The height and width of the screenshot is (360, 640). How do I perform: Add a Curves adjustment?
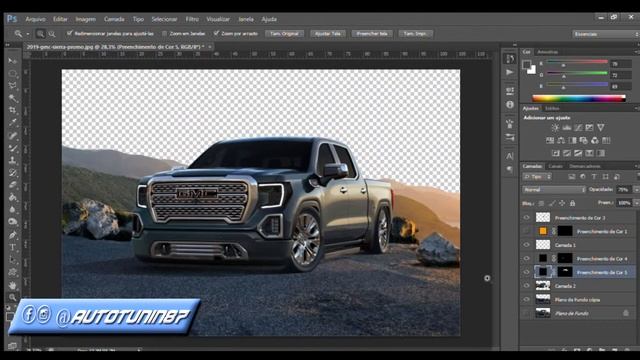click(x=578, y=128)
